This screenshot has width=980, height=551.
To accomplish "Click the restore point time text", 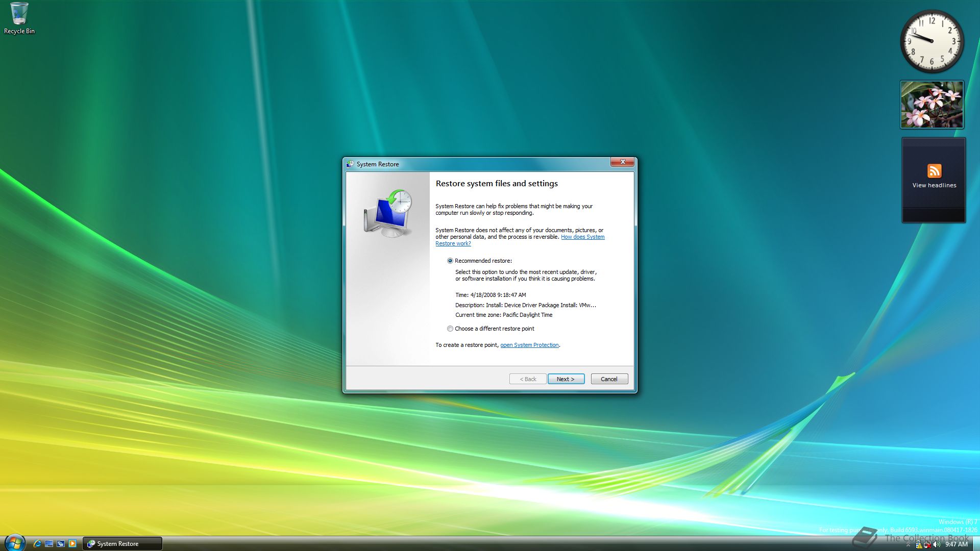I will coord(491,295).
